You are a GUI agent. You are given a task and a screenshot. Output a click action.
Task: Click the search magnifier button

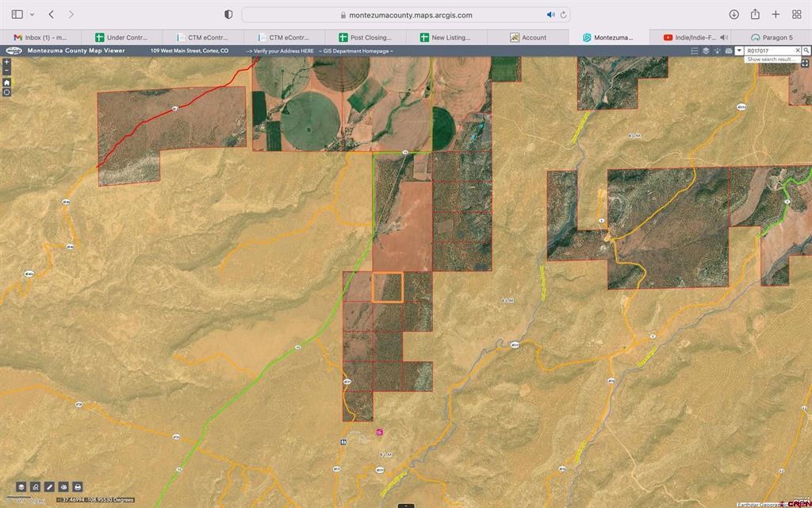(x=806, y=51)
